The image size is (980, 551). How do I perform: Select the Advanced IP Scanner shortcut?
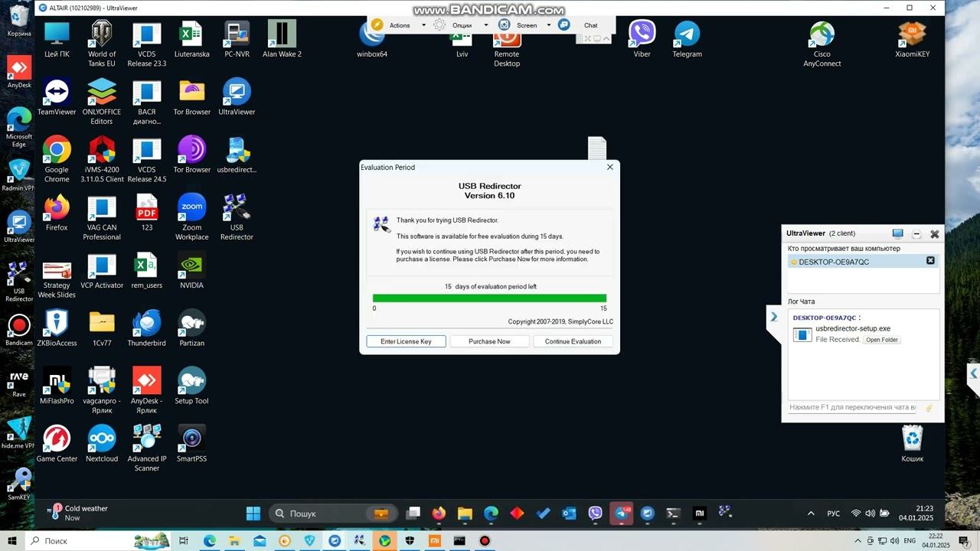coord(146,448)
